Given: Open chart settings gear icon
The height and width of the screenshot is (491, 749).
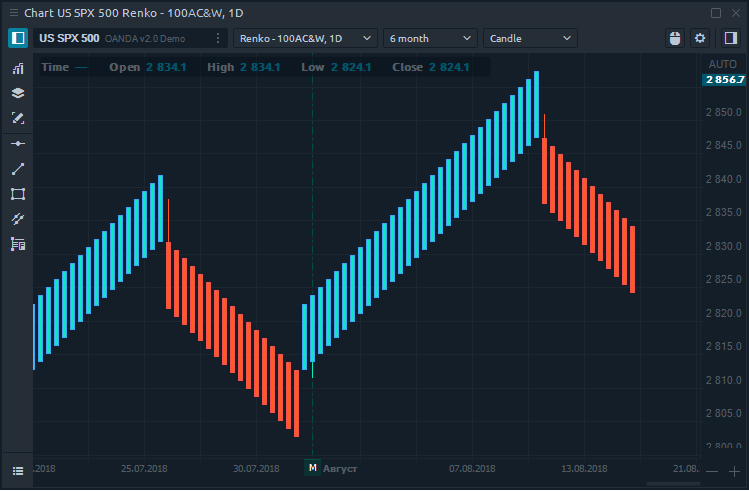Looking at the screenshot, I should 700,38.
